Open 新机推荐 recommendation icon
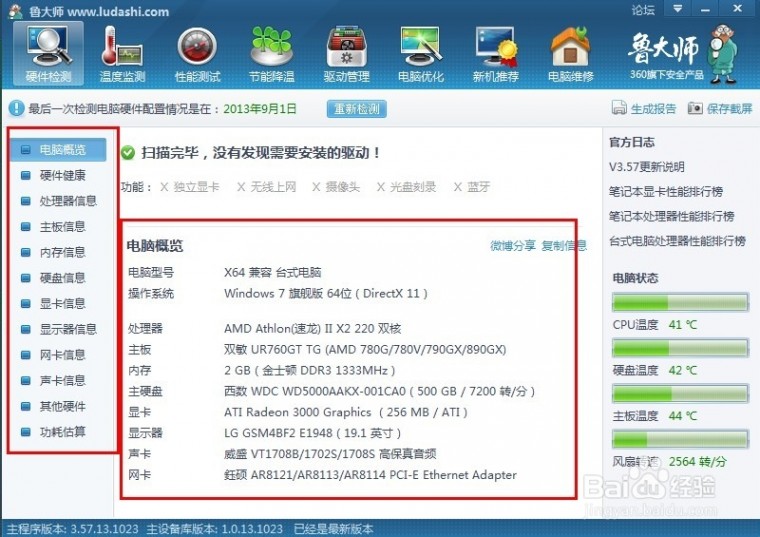The image size is (760, 537). tap(495, 54)
